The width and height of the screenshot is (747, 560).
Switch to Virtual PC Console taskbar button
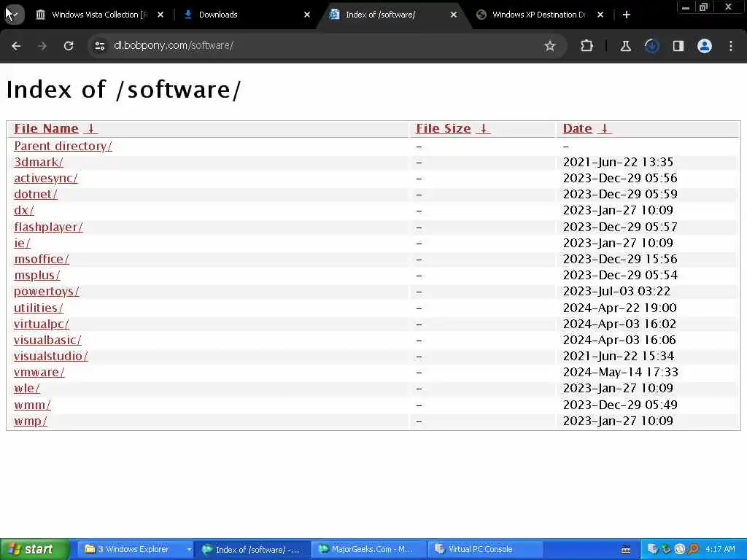tap(486, 550)
